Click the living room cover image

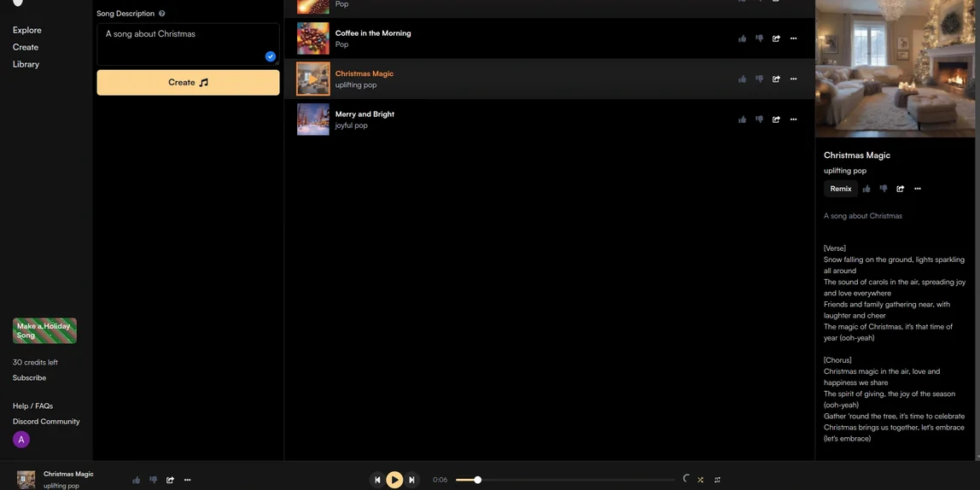895,68
